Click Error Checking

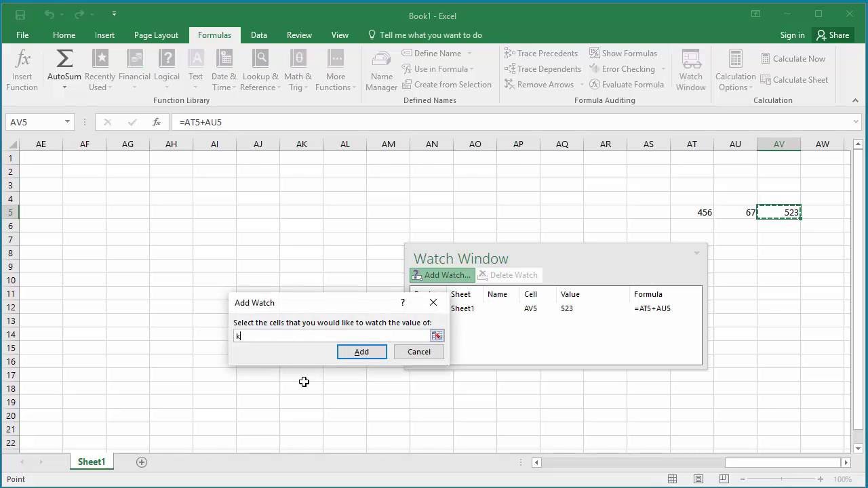pyautogui.click(x=622, y=68)
